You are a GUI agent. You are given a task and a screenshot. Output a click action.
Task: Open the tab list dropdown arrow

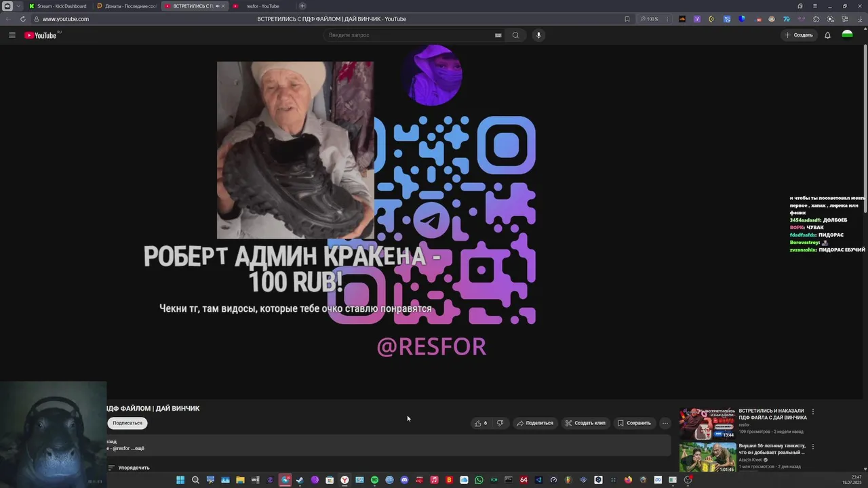(x=18, y=6)
